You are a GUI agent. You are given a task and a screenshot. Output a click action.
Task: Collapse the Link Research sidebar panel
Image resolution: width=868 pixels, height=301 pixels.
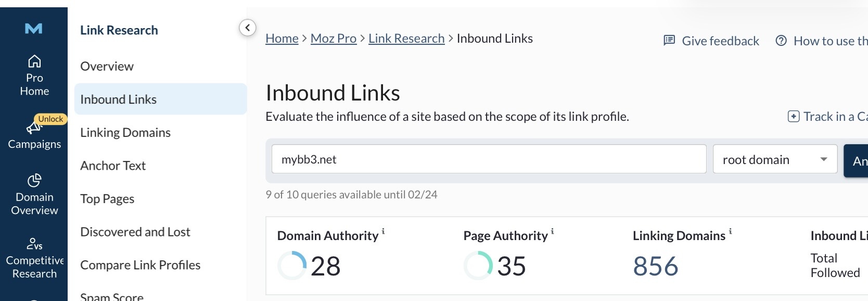coord(248,28)
